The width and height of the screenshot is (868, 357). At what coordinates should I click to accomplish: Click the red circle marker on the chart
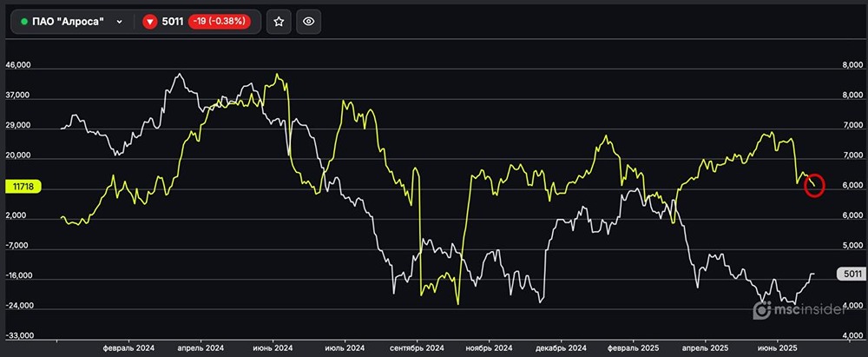814,185
